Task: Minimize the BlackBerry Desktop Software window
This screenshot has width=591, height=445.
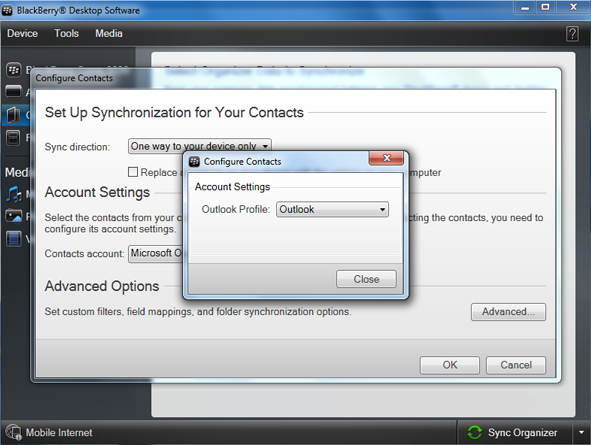Action: click(525, 8)
